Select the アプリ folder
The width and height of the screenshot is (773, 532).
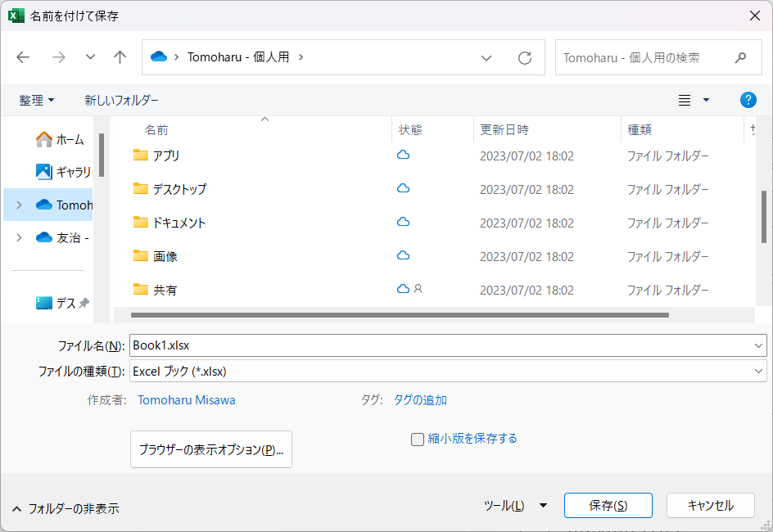point(156,156)
